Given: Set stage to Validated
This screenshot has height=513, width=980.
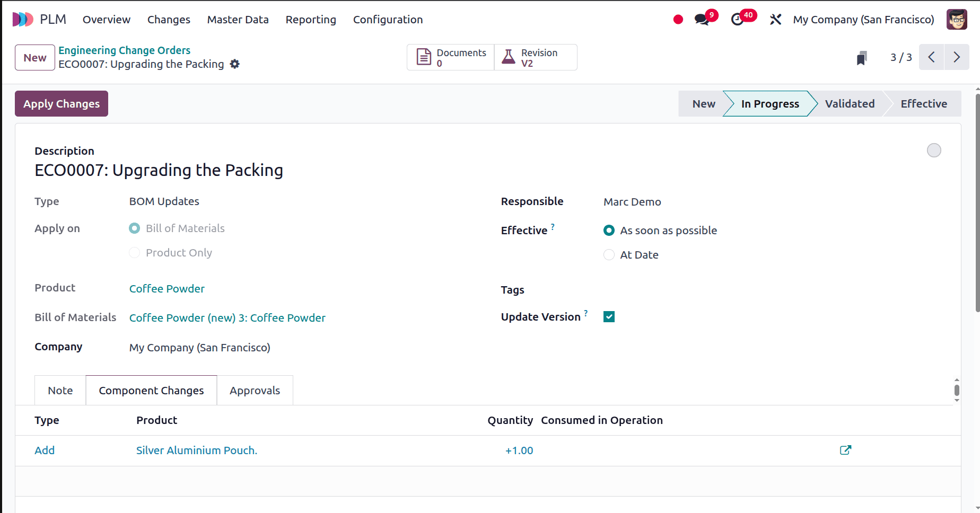Looking at the screenshot, I should coord(850,104).
